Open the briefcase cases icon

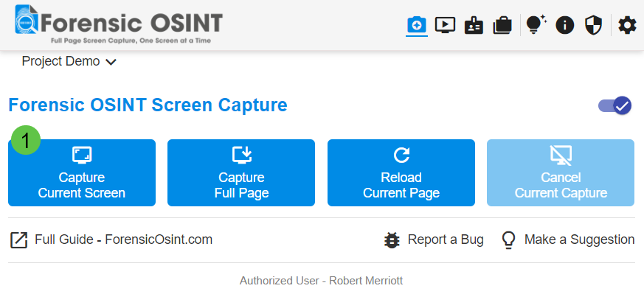502,26
